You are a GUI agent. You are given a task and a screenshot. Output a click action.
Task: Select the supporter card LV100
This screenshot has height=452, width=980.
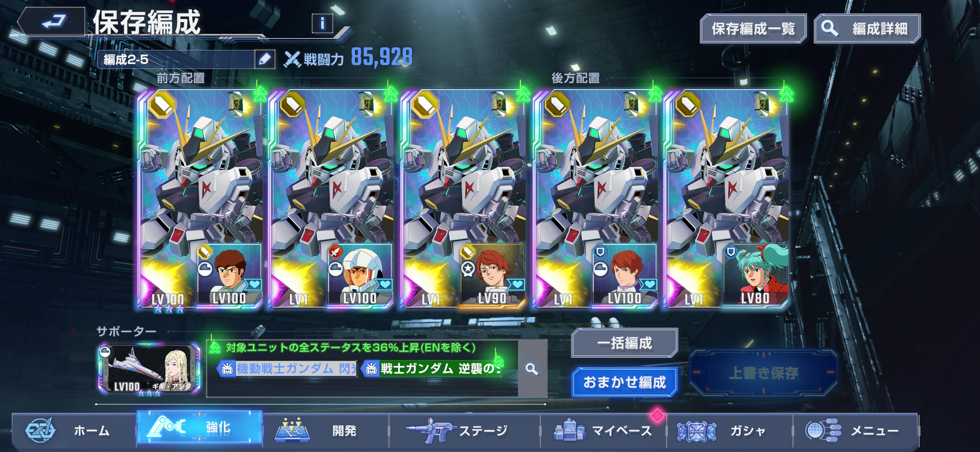(149, 369)
